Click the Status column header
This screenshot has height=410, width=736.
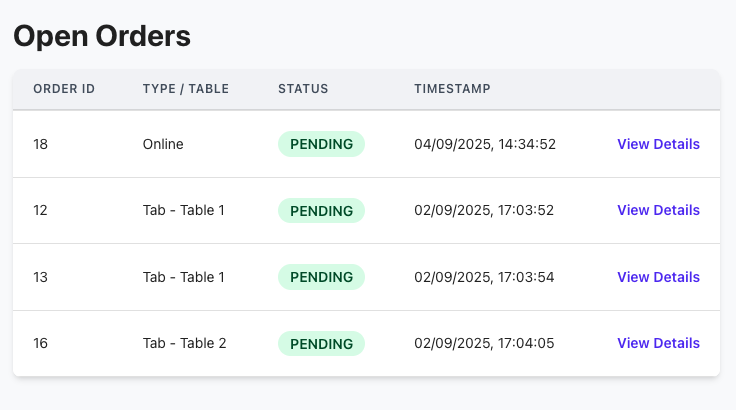pos(303,89)
